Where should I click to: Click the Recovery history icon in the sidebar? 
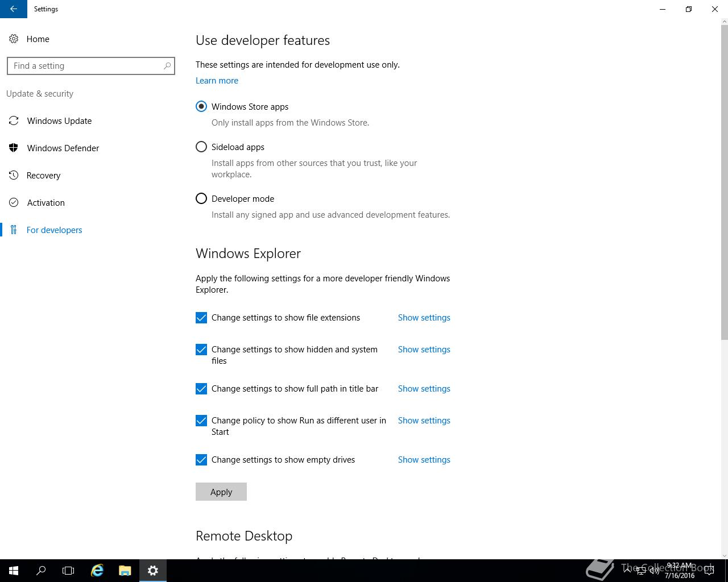[x=14, y=175]
